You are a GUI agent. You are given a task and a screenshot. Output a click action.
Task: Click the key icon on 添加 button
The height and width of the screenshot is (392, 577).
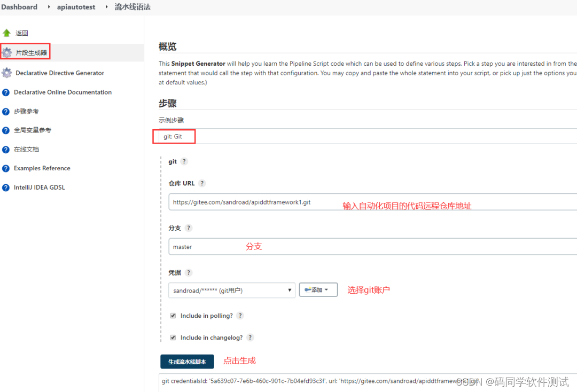click(x=308, y=289)
